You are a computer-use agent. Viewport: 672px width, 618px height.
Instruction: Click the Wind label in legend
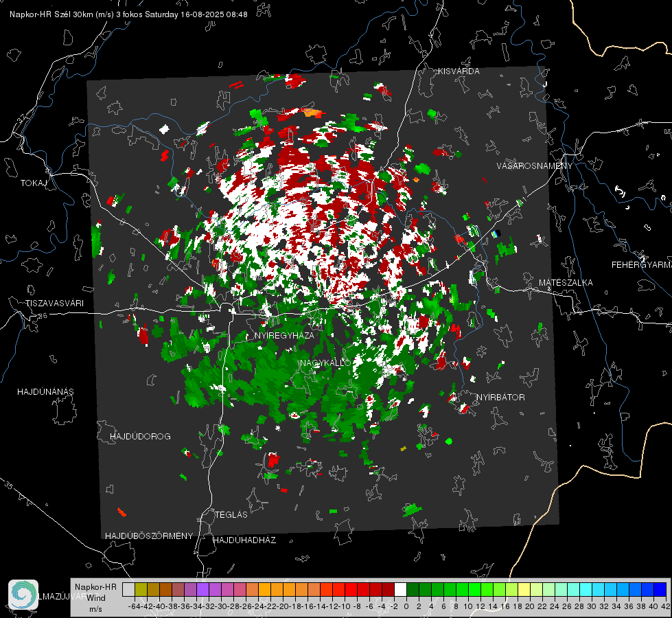[96, 598]
